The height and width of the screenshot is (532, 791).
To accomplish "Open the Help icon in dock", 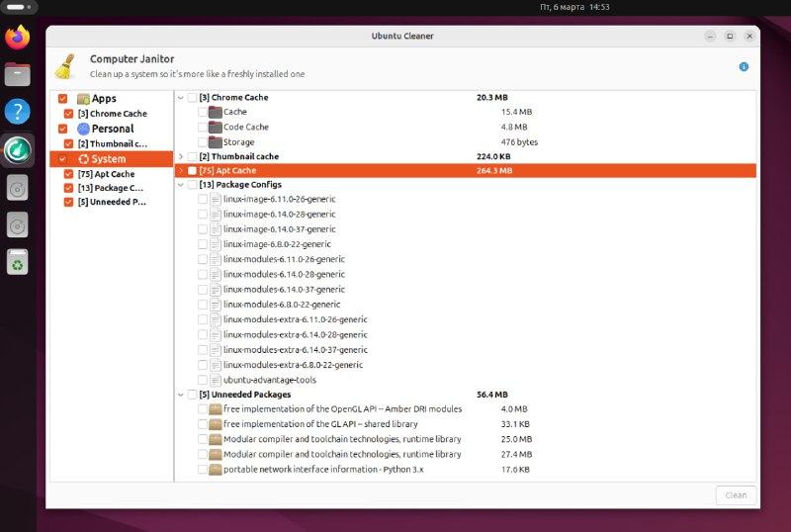I will [x=17, y=111].
